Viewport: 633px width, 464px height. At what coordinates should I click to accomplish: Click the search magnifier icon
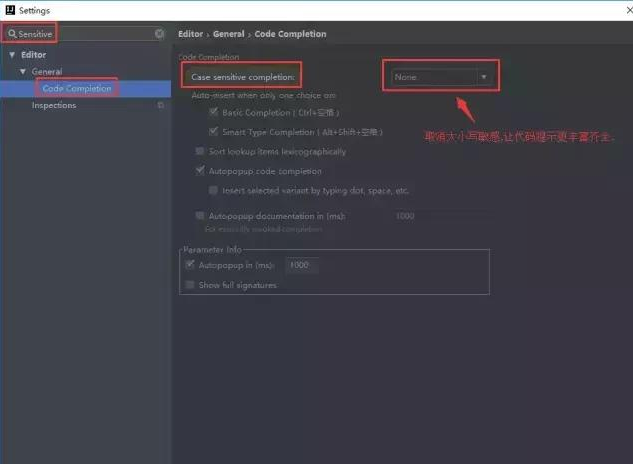11,34
